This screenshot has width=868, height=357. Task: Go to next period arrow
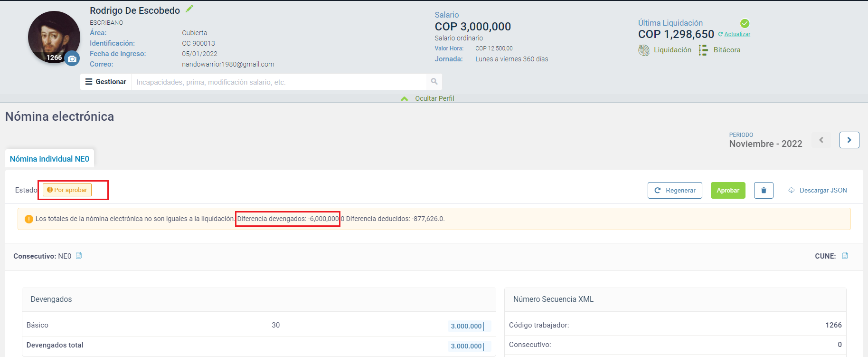click(849, 140)
